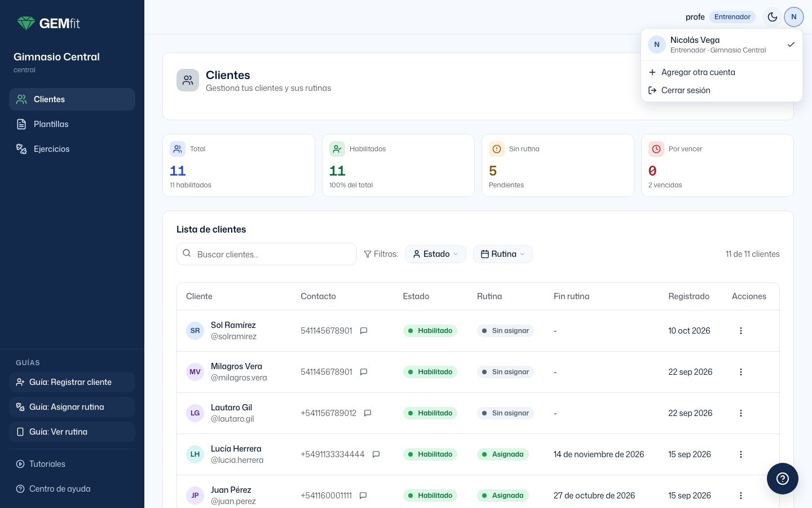Viewport: 812px width, 508px height.
Task: Expand the Estado filter dropdown
Action: click(x=435, y=254)
